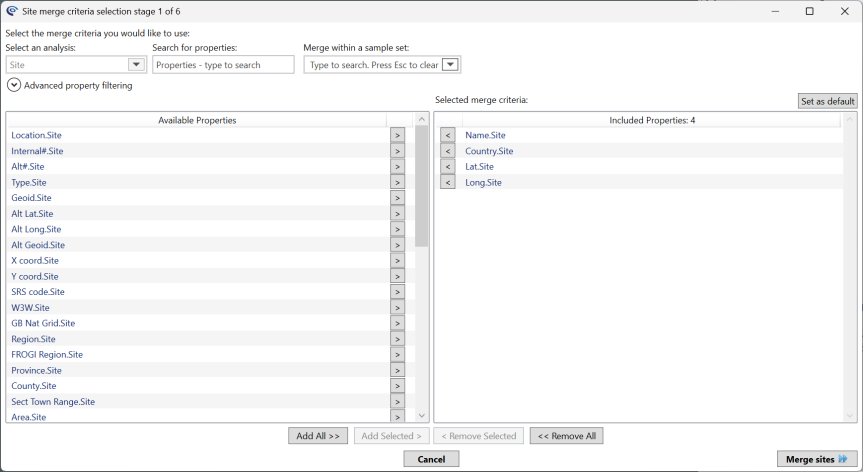Add Type.Site using its arrow button
Viewport: 863px width, 472px height.
point(397,183)
